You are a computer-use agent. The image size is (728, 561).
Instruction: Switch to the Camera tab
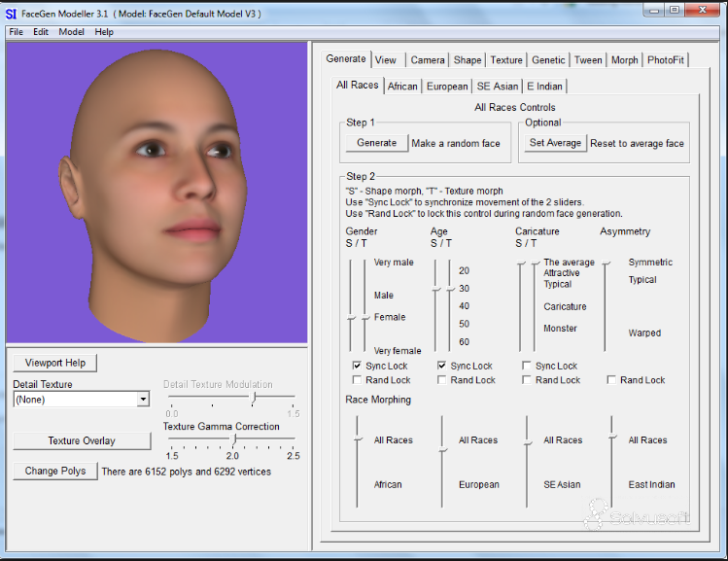(428, 60)
